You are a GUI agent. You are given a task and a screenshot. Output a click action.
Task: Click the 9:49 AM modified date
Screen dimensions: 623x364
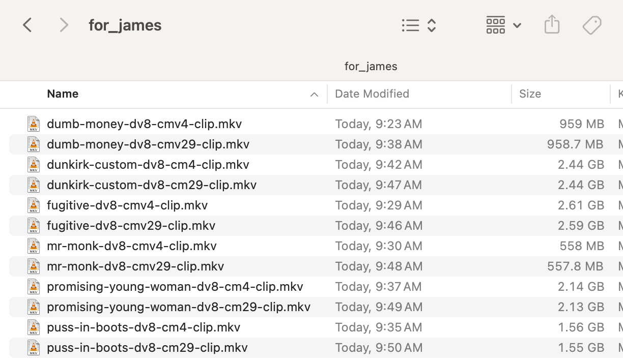[379, 307]
